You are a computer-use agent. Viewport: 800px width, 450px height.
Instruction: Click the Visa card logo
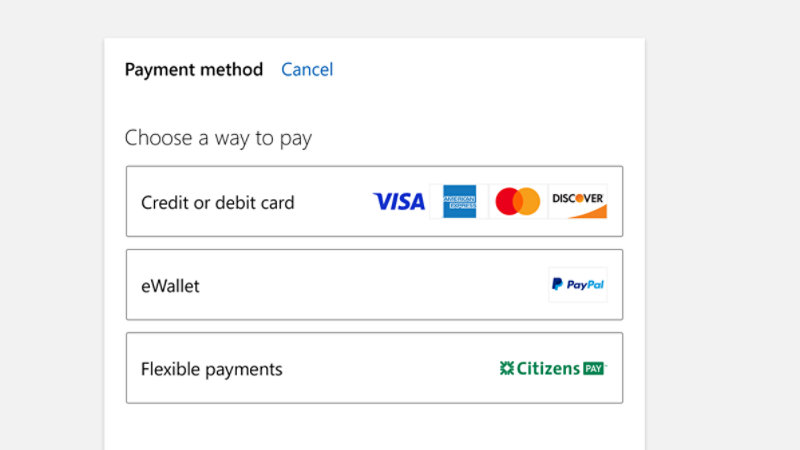399,202
